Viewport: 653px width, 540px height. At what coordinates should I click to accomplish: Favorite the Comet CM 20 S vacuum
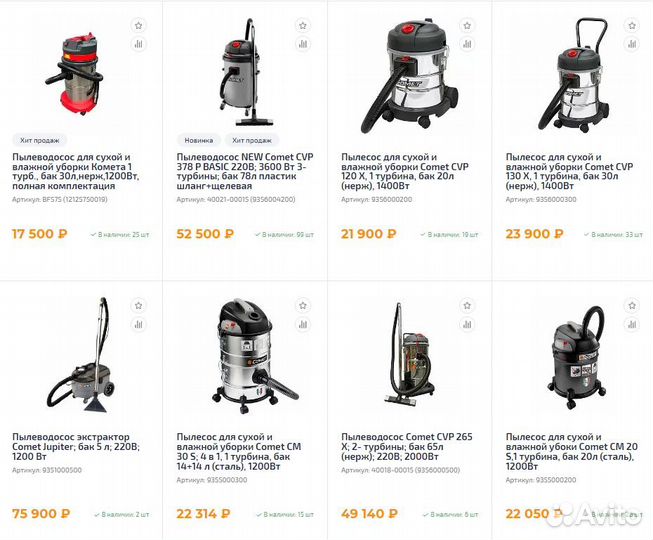coord(632,306)
